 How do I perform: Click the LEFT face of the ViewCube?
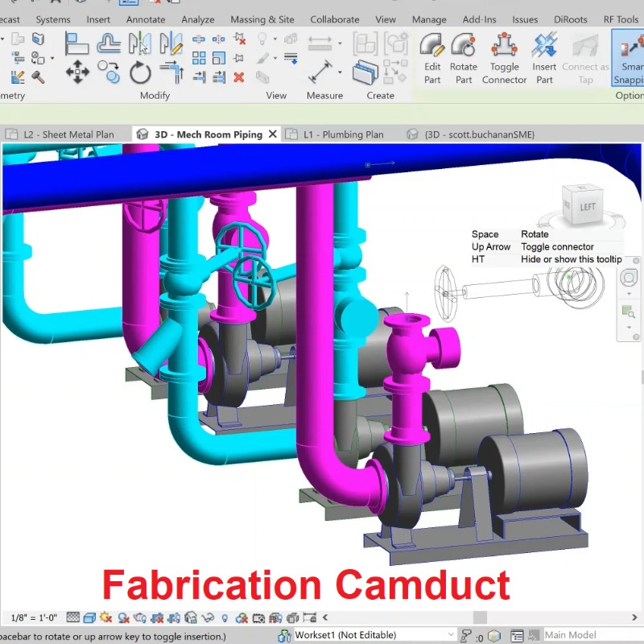(587, 207)
